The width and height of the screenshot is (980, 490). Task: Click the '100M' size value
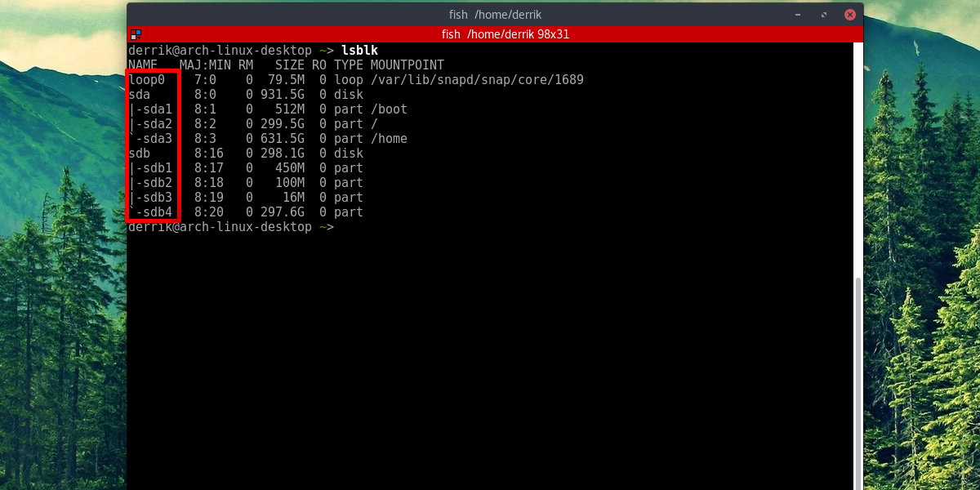pos(290,183)
